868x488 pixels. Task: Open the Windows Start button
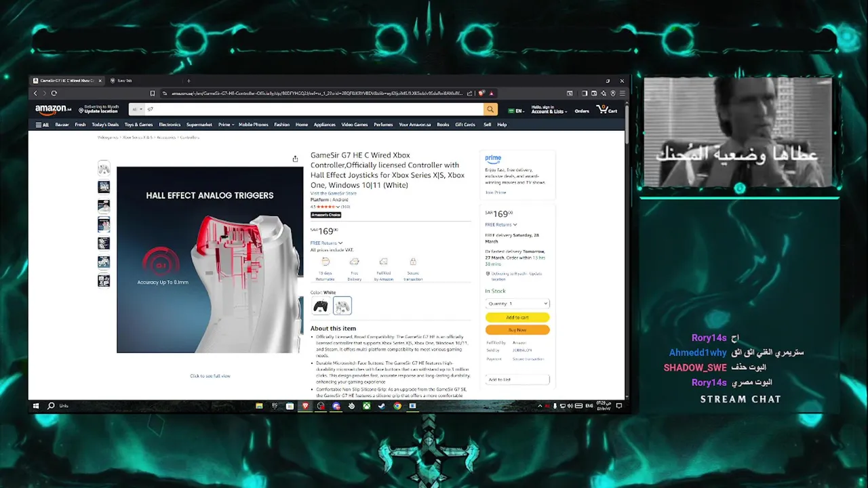click(x=36, y=406)
